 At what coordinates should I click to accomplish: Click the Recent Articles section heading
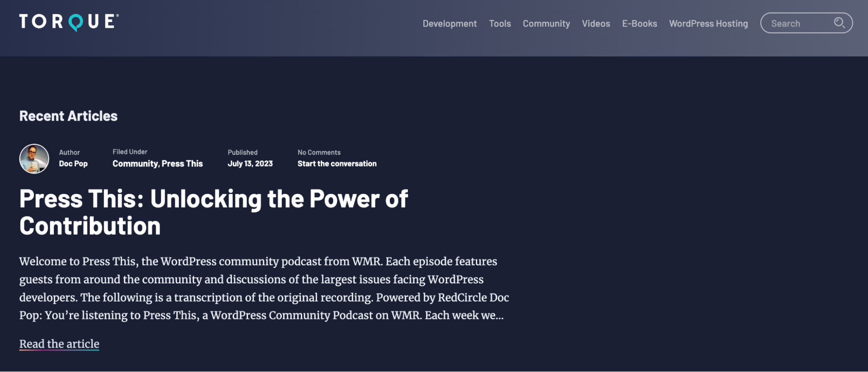tap(68, 116)
